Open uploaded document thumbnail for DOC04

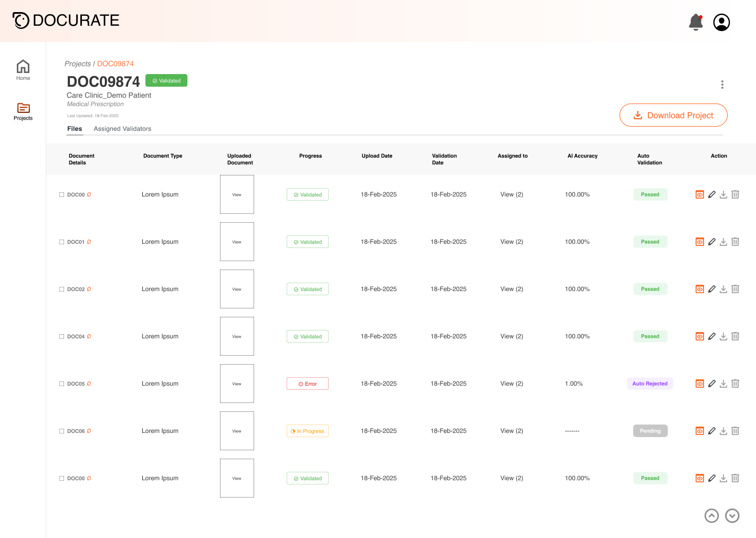click(x=237, y=336)
